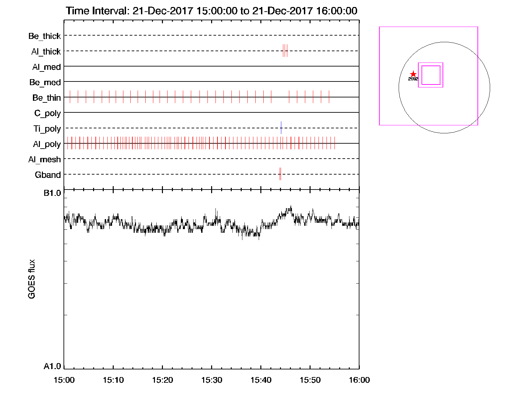Click the Be_thick filter label
The height and width of the screenshot is (399, 532).
(x=45, y=36)
